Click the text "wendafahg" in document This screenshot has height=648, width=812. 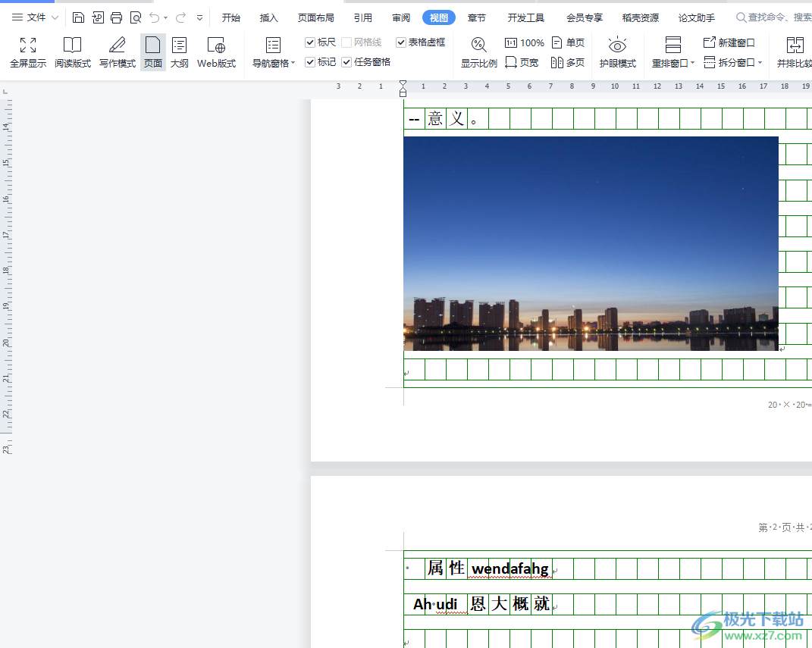pyautogui.click(x=510, y=569)
